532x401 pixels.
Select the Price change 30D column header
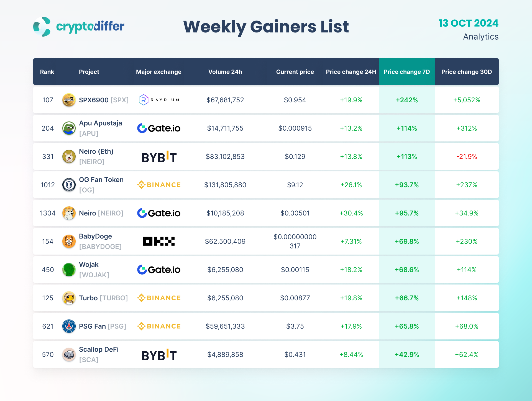click(466, 72)
